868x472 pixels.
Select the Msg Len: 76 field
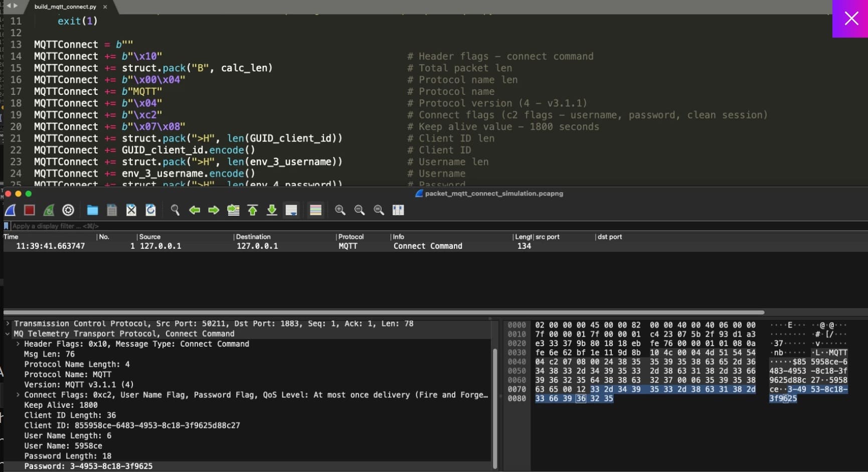(x=49, y=354)
